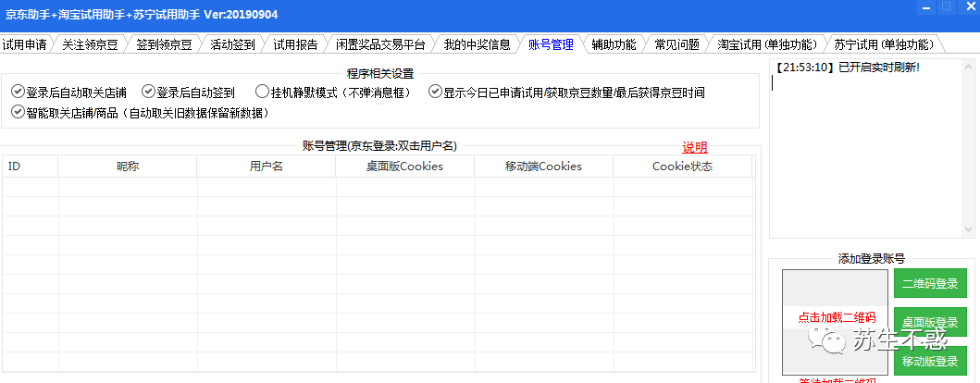Click the 二维码登录 button
Viewport: 980px width, 383px height.
coord(930,284)
